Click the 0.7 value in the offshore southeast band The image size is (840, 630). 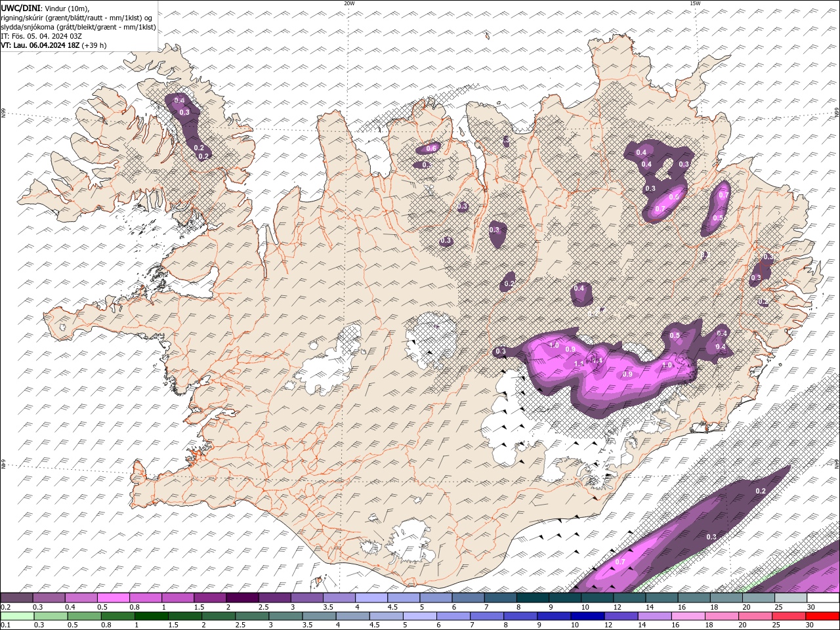point(621,562)
